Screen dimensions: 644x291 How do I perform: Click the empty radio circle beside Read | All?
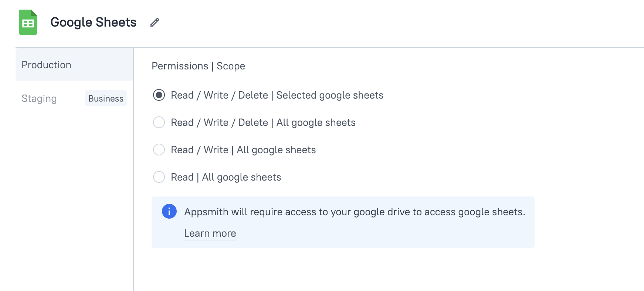coord(159,177)
